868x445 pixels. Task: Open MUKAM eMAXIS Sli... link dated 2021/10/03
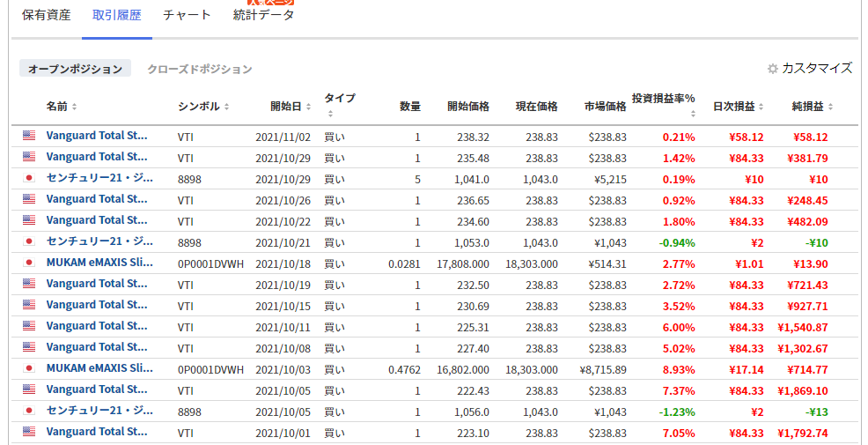(x=99, y=368)
